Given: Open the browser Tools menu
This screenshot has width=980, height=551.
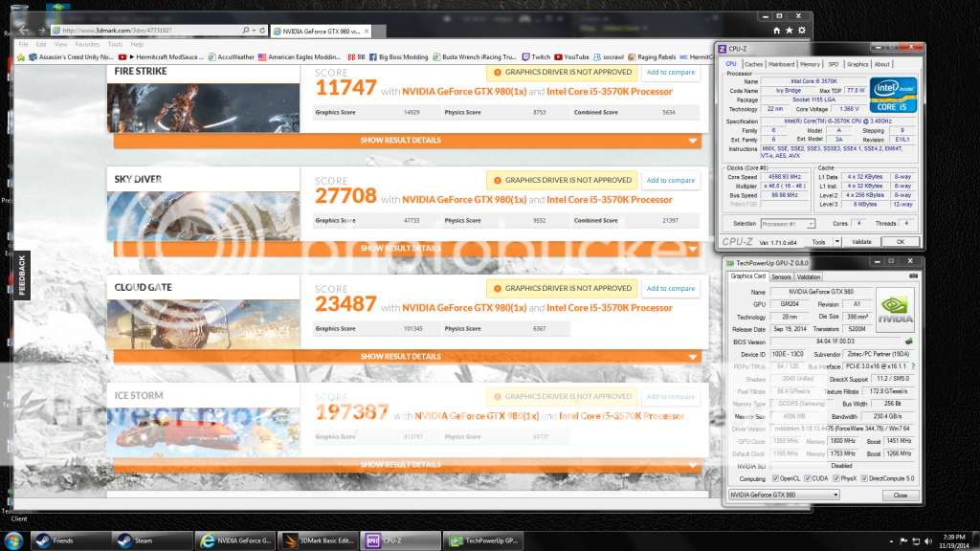Looking at the screenshot, I should pyautogui.click(x=115, y=44).
